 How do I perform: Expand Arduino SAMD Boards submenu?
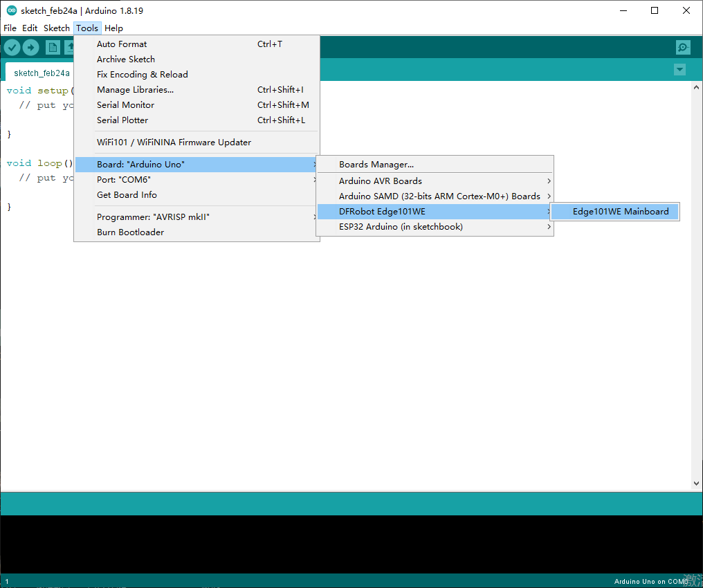tap(435, 196)
